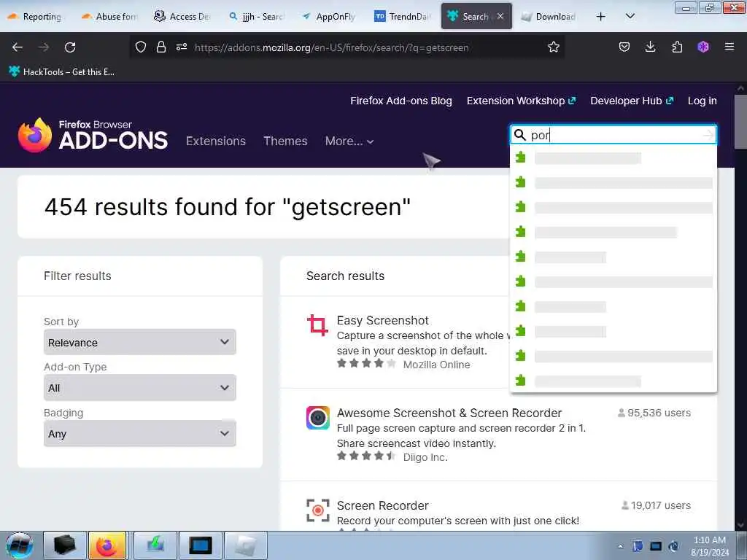Open the Easy Screenshot result
This screenshot has width=747, height=560.
coord(382,320)
